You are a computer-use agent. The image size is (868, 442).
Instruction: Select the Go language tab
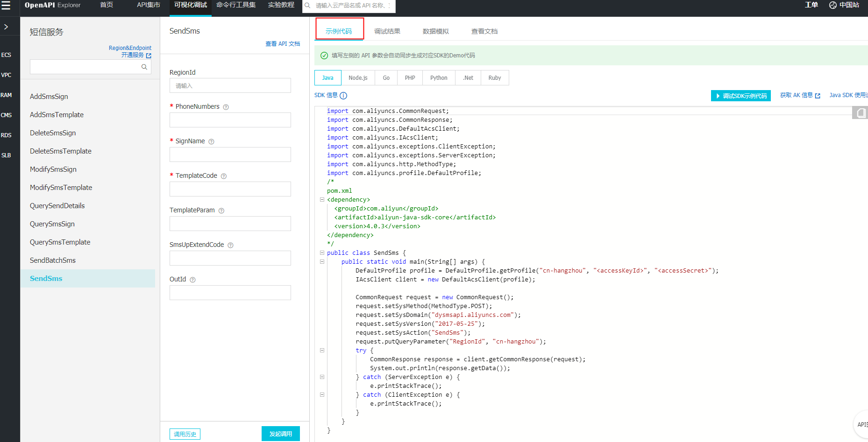click(386, 78)
